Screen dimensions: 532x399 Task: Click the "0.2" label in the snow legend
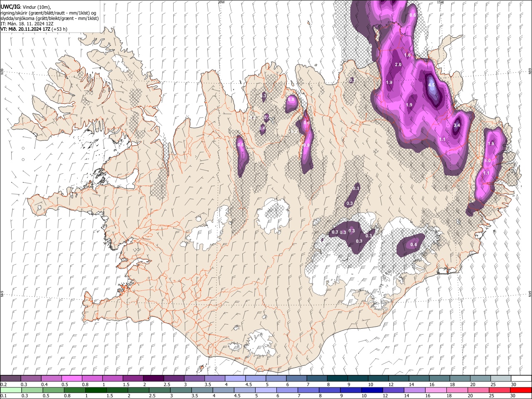(3, 384)
